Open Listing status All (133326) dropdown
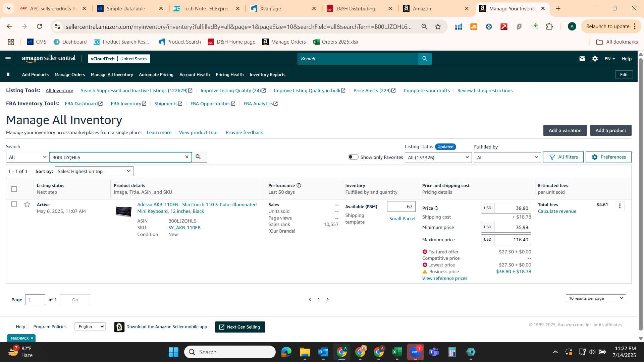 [x=438, y=158]
